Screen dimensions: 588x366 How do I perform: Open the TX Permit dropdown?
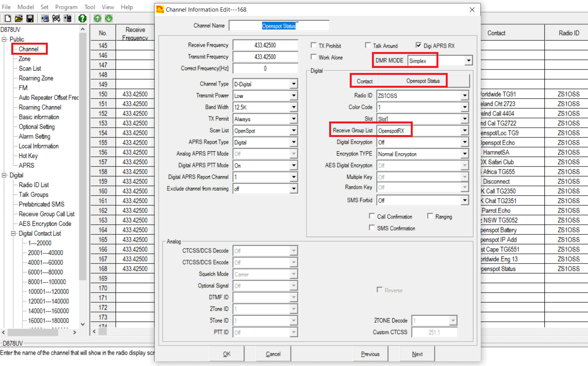point(294,119)
